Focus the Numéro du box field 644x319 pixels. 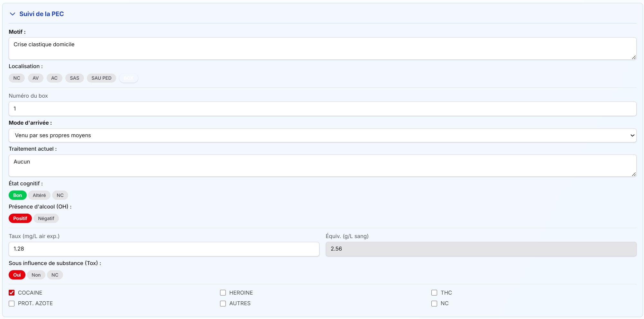[322, 109]
